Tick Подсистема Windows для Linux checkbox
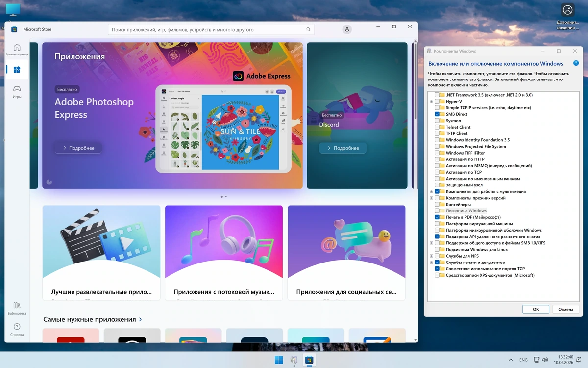 coord(437,250)
